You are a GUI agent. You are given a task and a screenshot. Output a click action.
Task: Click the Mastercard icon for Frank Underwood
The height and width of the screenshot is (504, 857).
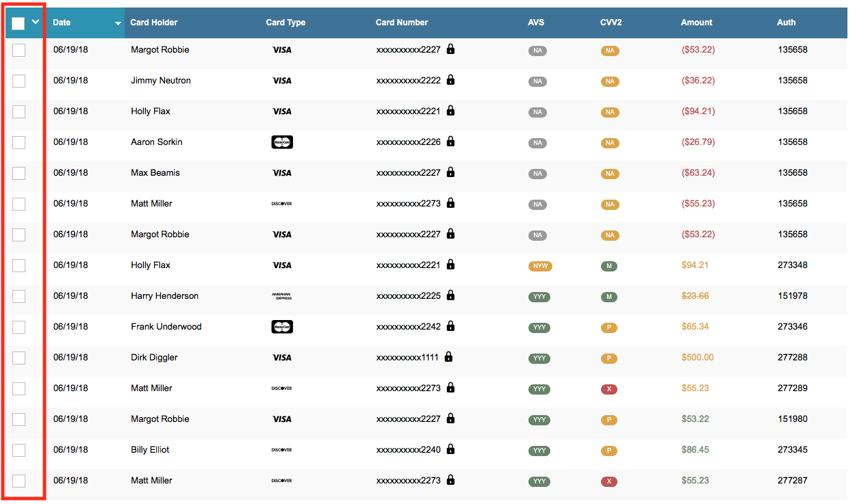click(x=282, y=327)
